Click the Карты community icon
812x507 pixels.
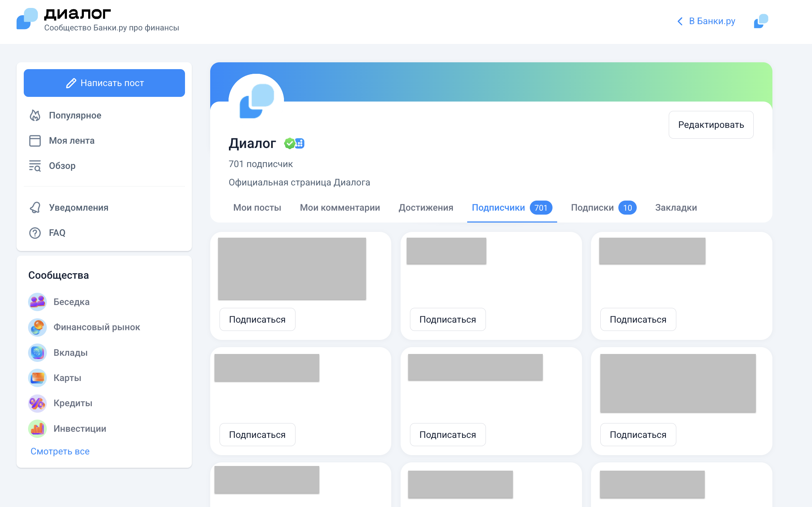click(x=37, y=378)
